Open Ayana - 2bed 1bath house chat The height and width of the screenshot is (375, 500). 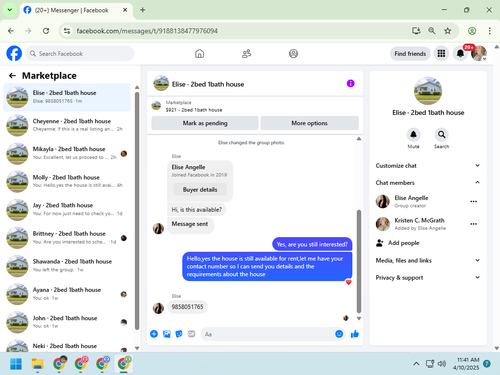click(x=67, y=294)
